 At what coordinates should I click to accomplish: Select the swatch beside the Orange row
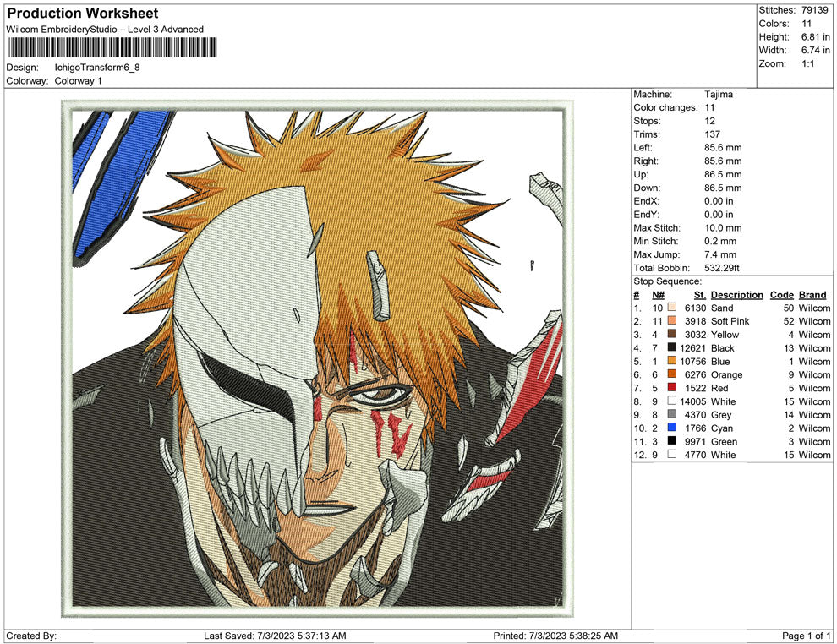(672, 375)
